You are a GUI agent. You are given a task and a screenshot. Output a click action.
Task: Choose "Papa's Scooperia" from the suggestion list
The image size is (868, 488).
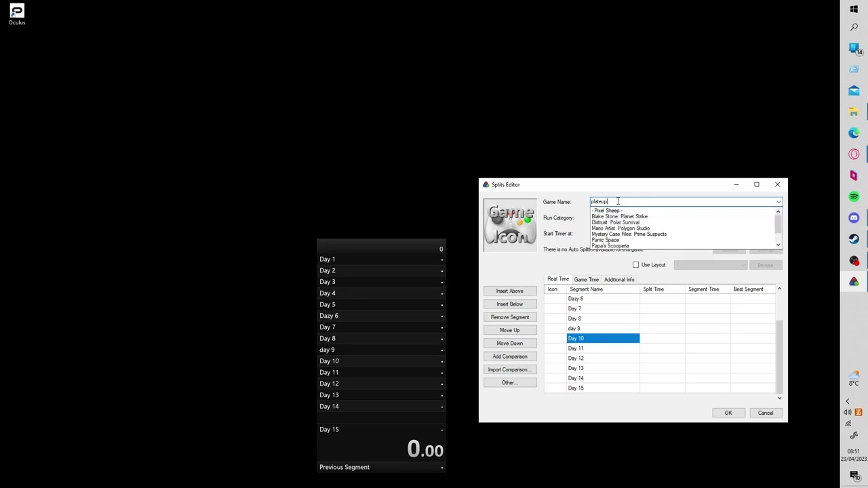[610, 245]
